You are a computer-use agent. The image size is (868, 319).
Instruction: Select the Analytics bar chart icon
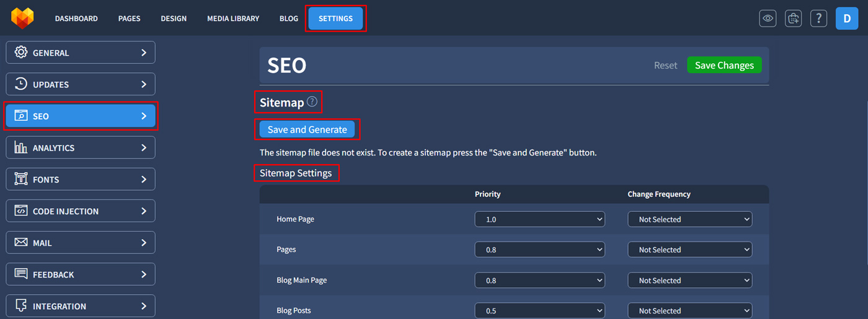[x=21, y=148]
